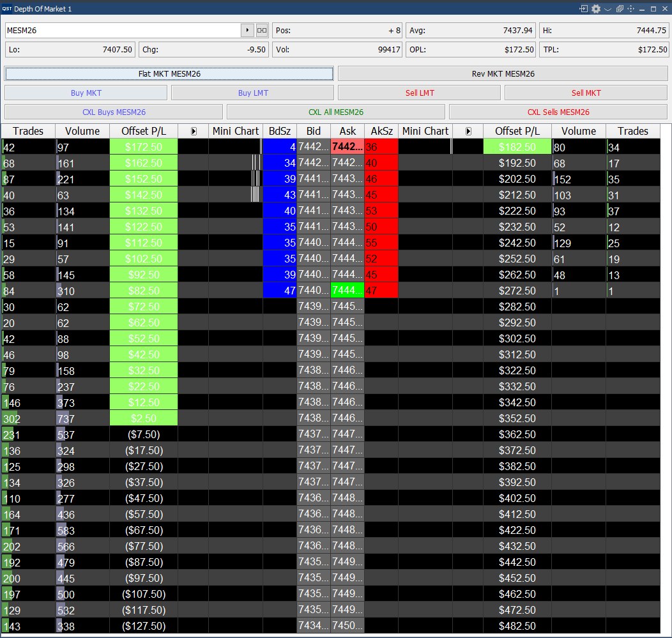
Task: Click the Sell MKT button
Action: 586,93
